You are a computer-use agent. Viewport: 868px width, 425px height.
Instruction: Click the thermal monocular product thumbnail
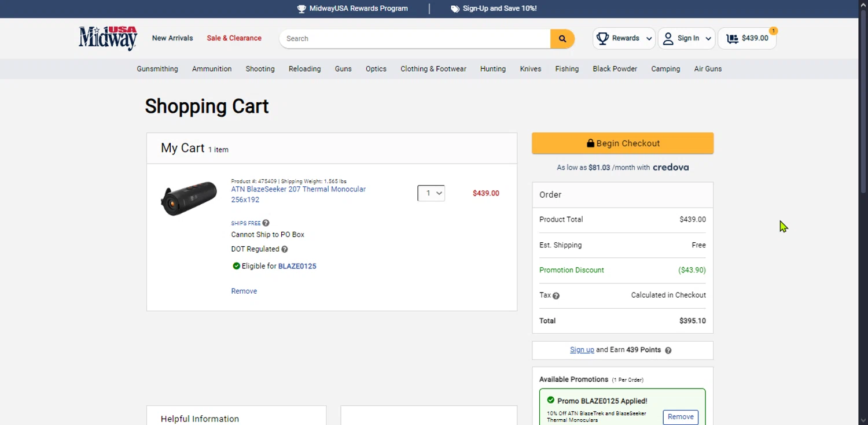[x=189, y=198]
